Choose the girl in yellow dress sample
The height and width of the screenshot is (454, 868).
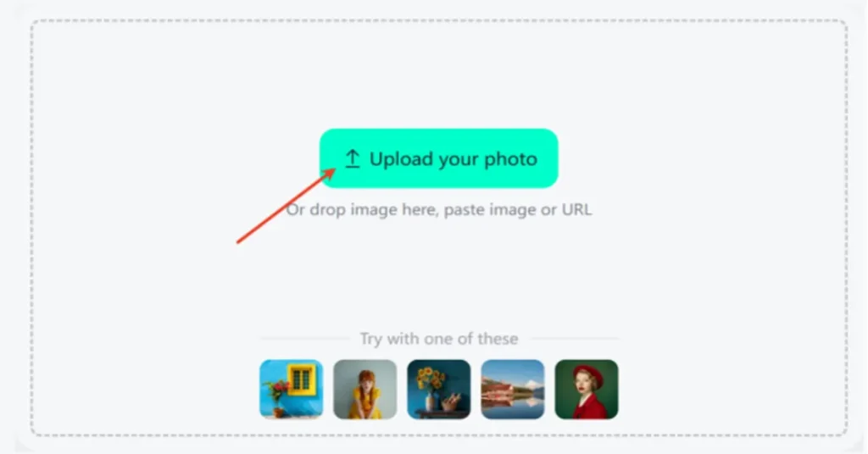point(364,390)
